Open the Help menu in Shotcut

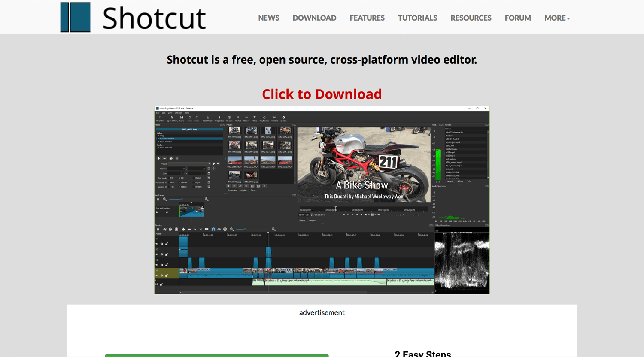(x=187, y=113)
